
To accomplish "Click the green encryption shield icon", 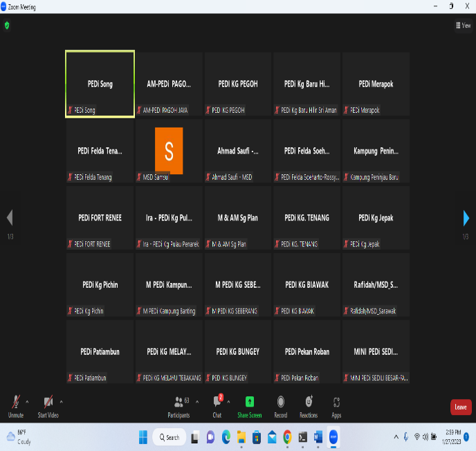I will tap(7, 25).
